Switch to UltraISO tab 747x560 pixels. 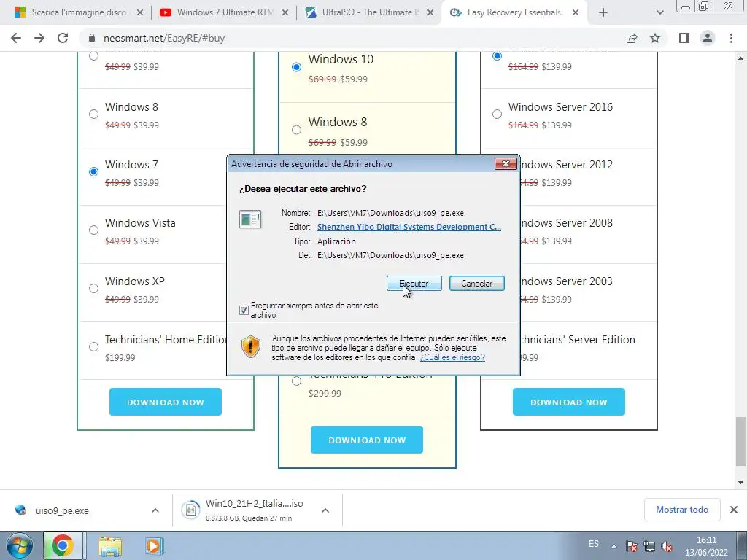[x=369, y=12]
